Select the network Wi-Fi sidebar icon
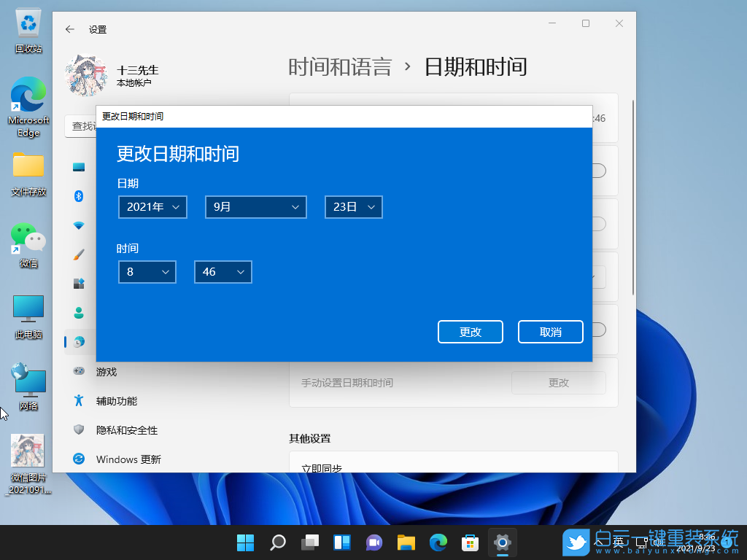The width and height of the screenshot is (747, 560). [78, 225]
